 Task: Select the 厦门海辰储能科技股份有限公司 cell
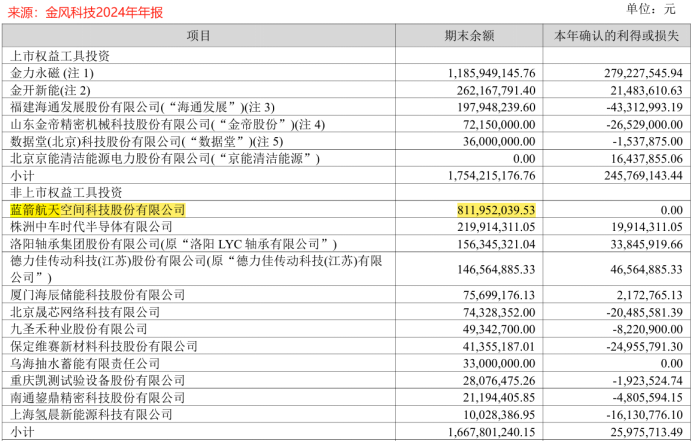tap(97, 295)
